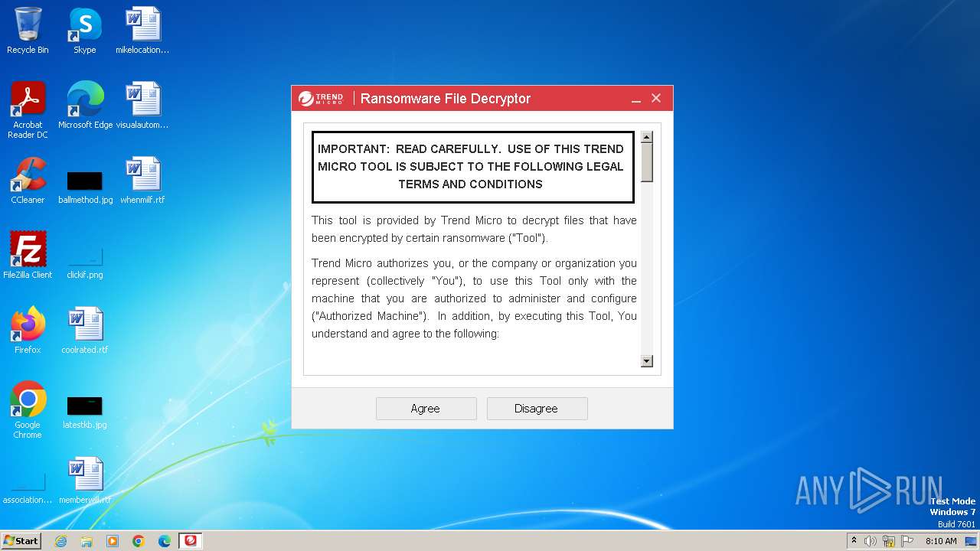
Task: Select the clickif.png file icon
Action: pos(85,262)
